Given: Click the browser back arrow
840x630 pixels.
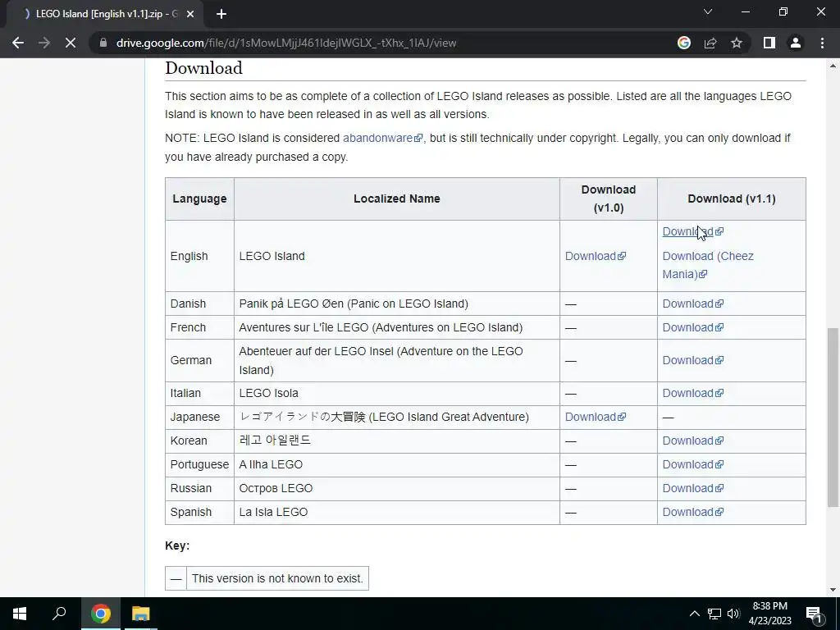Looking at the screenshot, I should click(x=18, y=43).
